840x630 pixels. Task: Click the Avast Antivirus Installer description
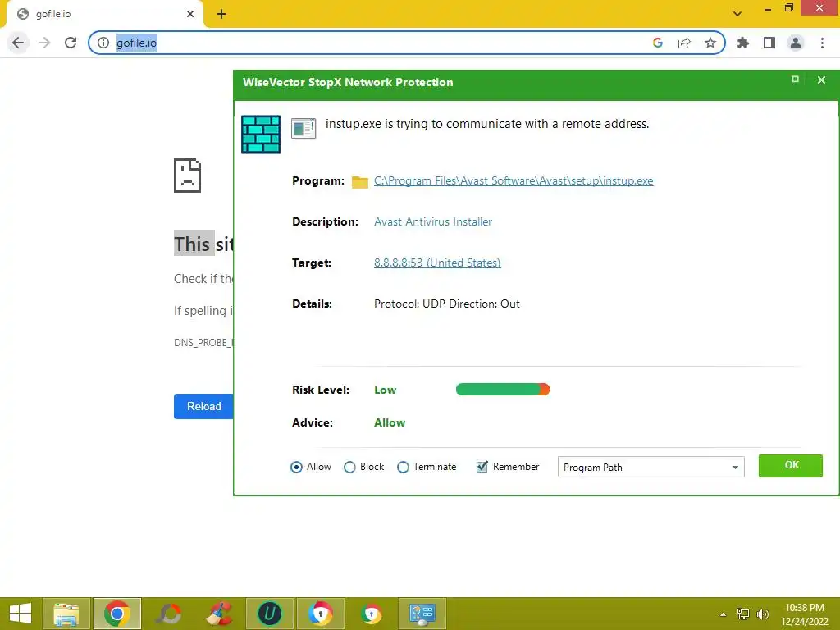point(433,221)
